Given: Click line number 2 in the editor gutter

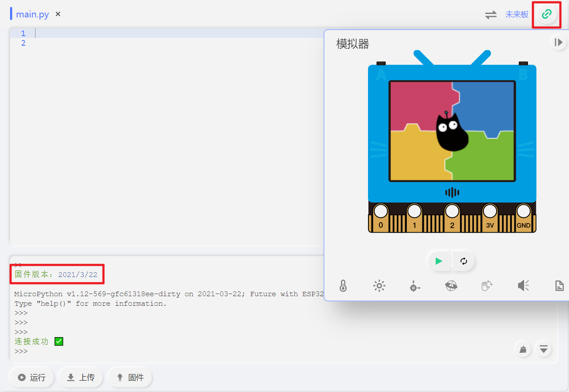Looking at the screenshot, I should coord(23,43).
